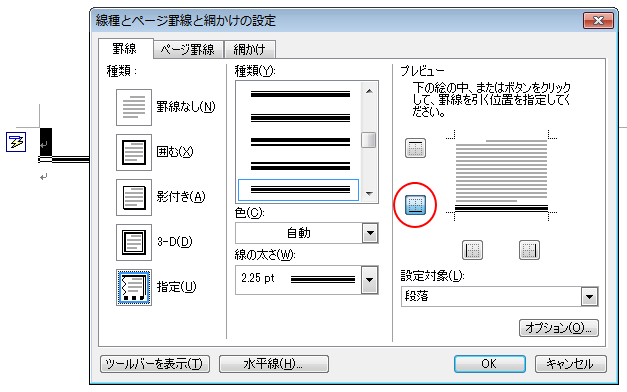Toggle the bottom border button in preview
The image size is (627, 392).
pyautogui.click(x=415, y=205)
